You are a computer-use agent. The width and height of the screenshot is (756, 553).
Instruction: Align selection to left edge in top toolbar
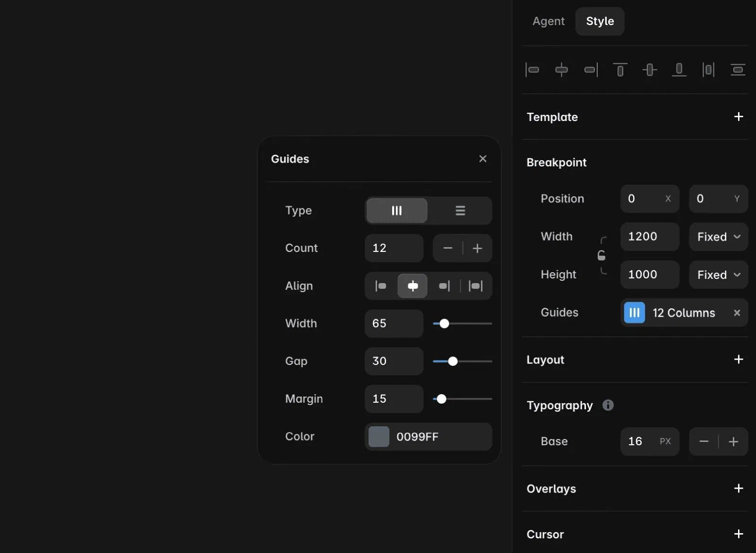pos(532,70)
